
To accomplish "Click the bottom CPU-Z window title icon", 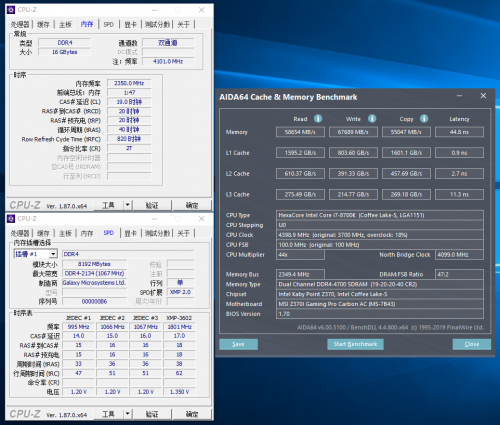I will tap(11, 218).
